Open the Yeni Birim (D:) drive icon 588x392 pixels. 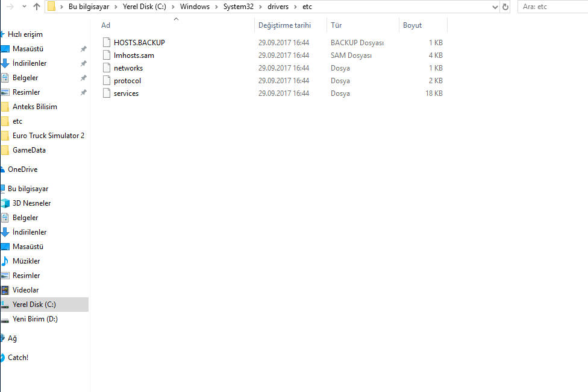pos(5,320)
